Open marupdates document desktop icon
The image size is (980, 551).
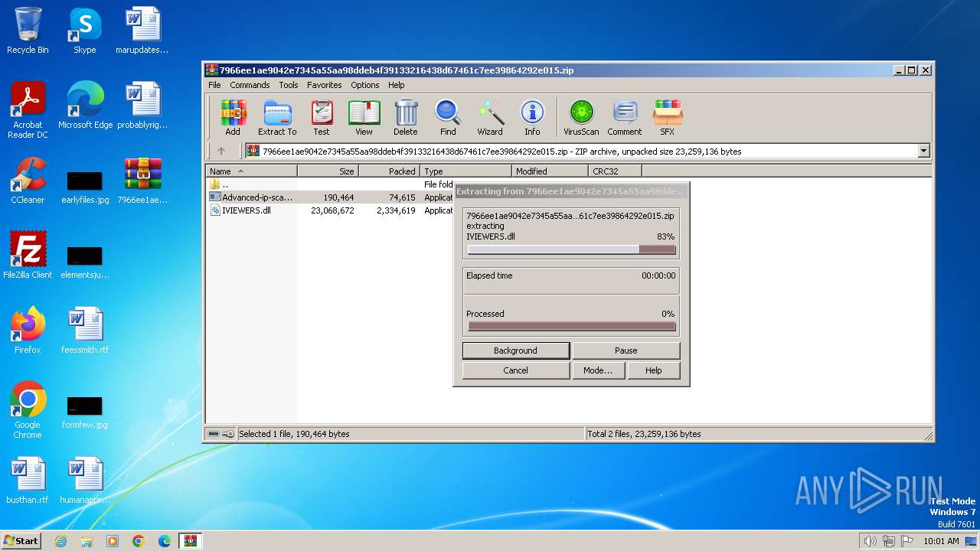pos(142,31)
